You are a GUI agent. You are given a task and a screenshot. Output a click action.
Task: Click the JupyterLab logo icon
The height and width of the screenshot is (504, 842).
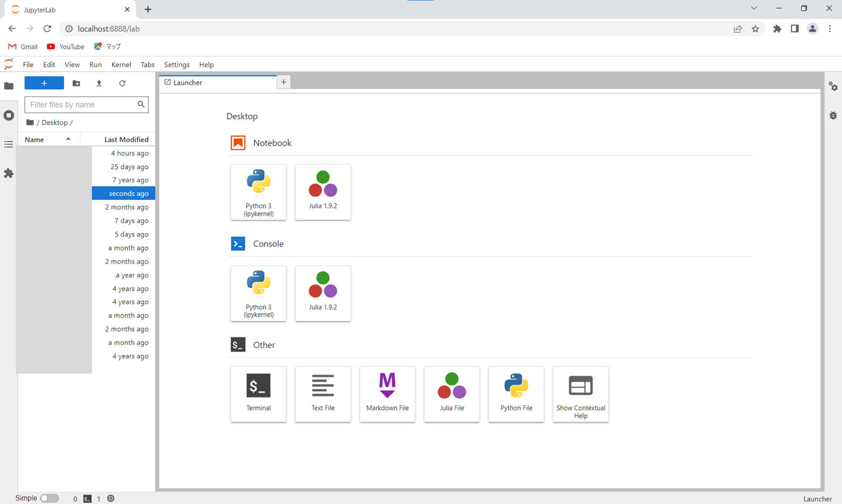coord(9,64)
